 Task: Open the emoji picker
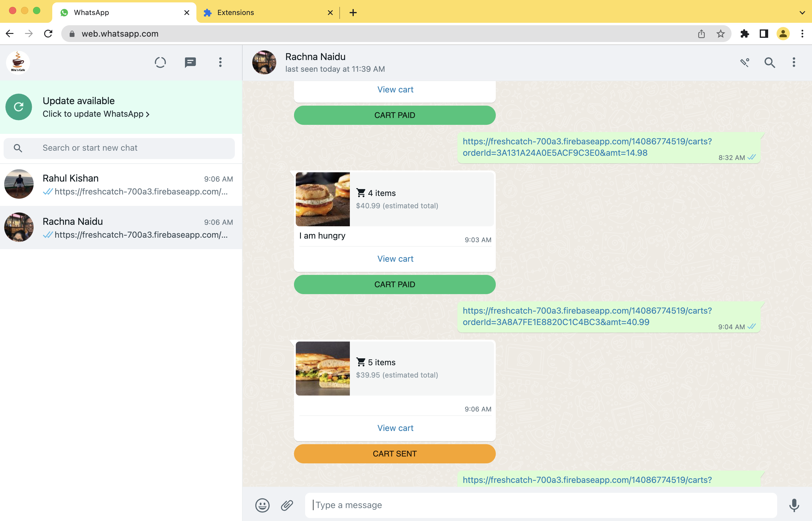(262, 505)
